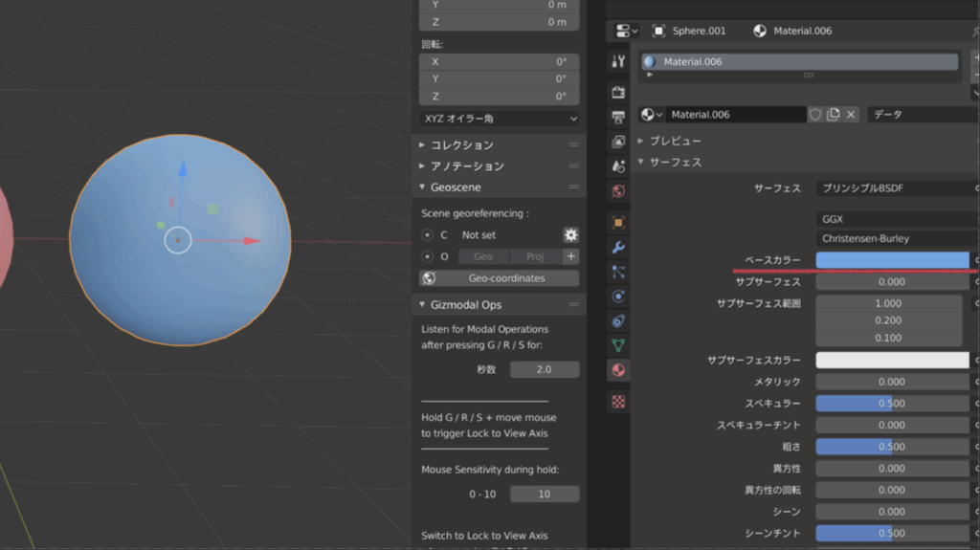
Task: Expand the プレビュー panel
Action: (x=676, y=141)
